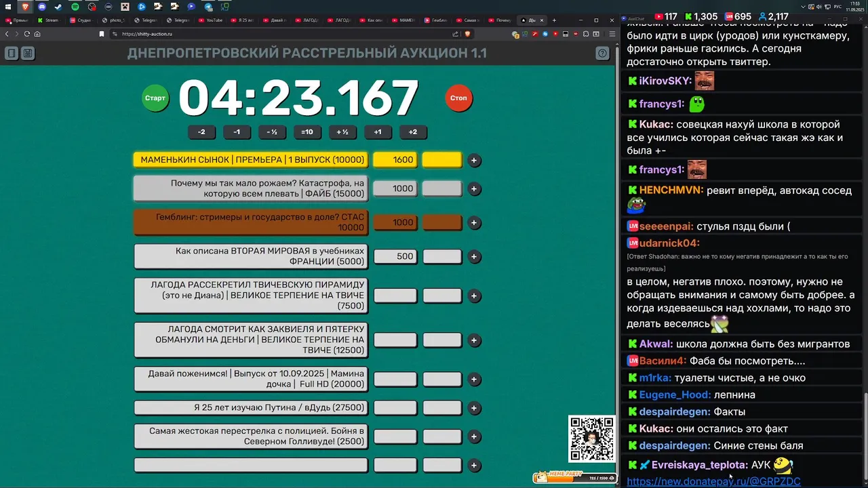Edit the 500 amount for ВТОРАЯ МИРОВАЯ lot
Screen dimensions: 868x488
[395, 256]
